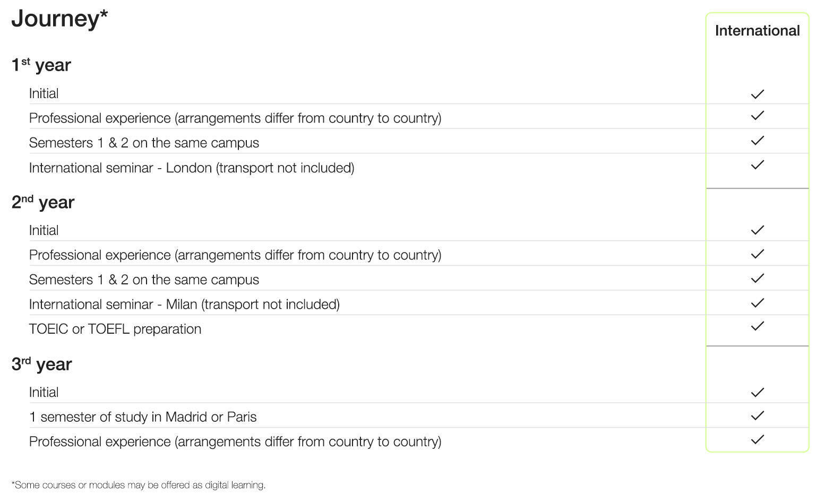Image resolution: width=825 pixels, height=504 pixels.
Task: Click the checkmark for 1st year Initial
Action: 758,94
